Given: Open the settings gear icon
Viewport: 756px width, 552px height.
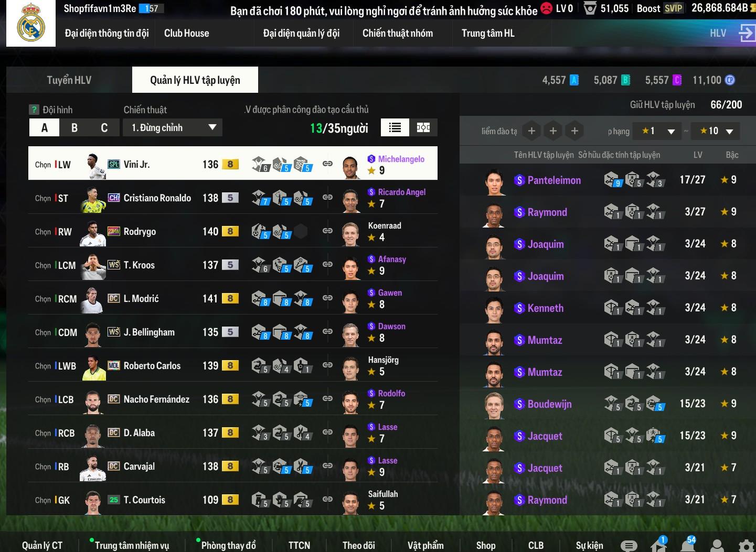Looking at the screenshot, I should [x=747, y=546].
